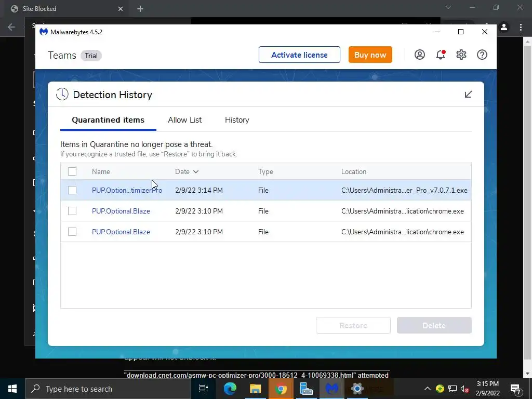Close the Site Blocked tab
Image resolution: width=532 pixels, height=399 pixels.
(121, 9)
